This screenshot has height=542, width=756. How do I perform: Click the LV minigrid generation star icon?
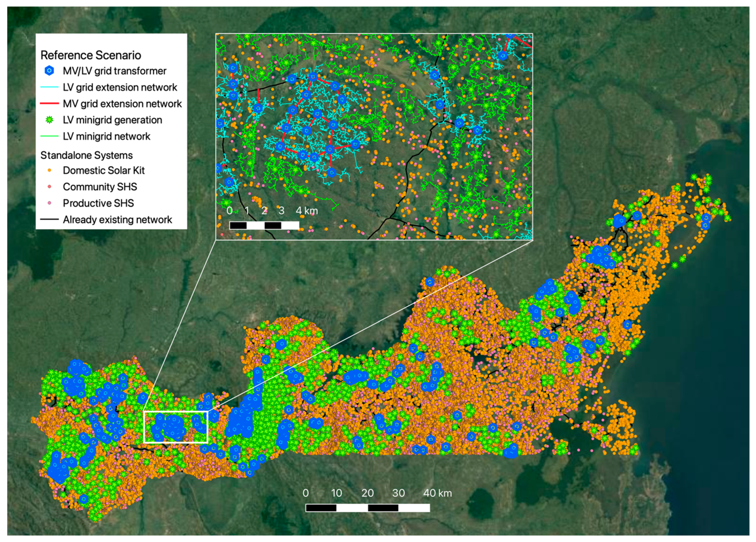[49, 120]
